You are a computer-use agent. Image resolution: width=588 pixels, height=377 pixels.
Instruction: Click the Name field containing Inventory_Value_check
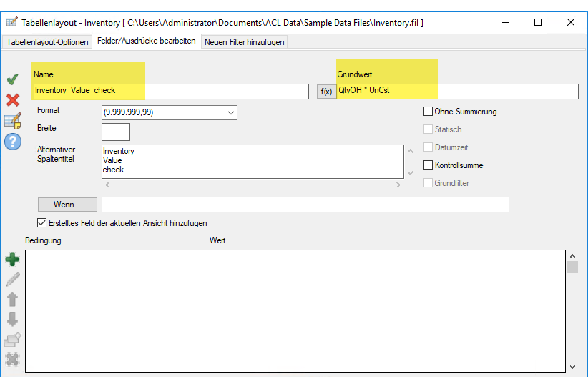tap(170, 91)
